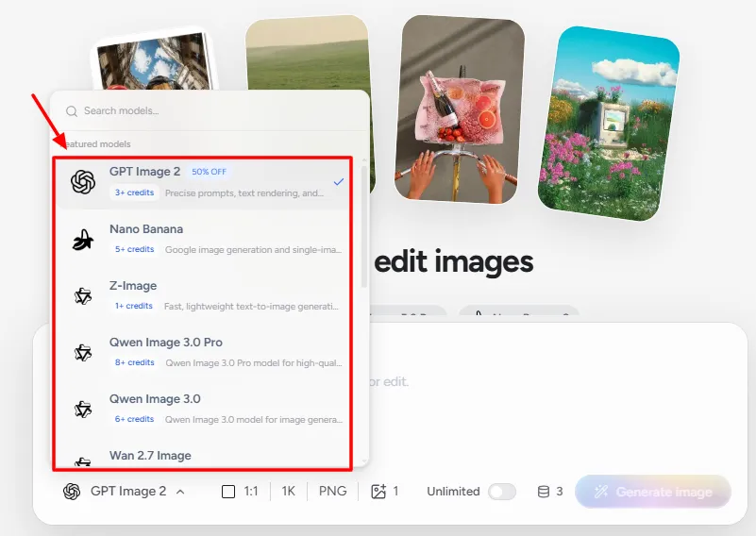Screen dimensions: 756x536
Task: Click the Nano Banana description text
Action: (253, 250)
